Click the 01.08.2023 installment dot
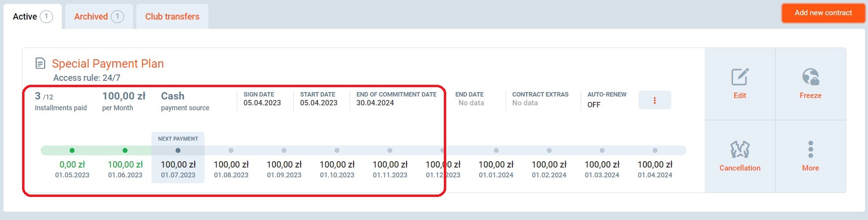Image resolution: width=868 pixels, height=220 pixels. point(231,150)
